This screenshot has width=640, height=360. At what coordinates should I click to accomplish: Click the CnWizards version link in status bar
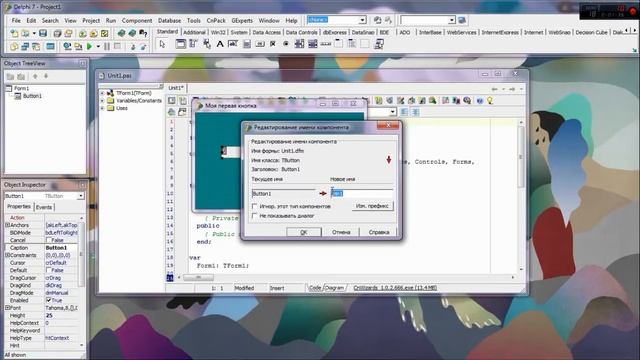395,288
